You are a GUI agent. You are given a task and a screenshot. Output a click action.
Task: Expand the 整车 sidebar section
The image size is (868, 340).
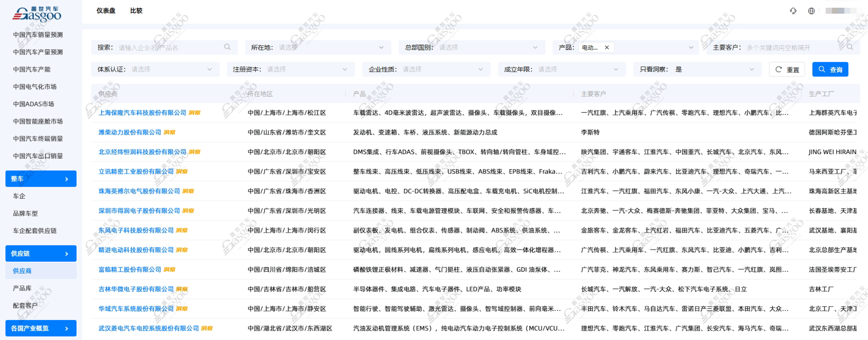41,179
